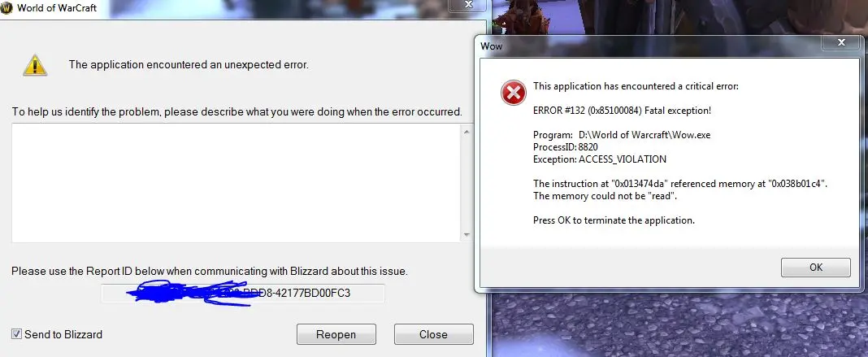
Task: Click the ERROR #132 Fatal exception line
Action: point(622,111)
